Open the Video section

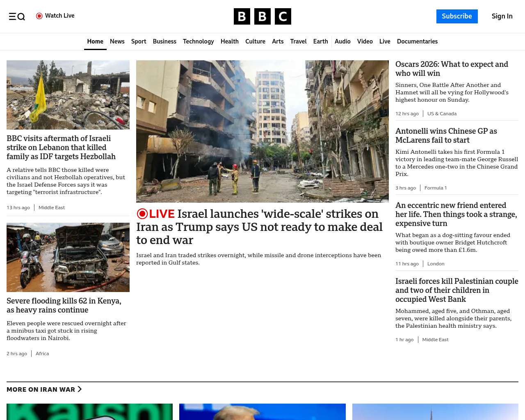pos(365,41)
